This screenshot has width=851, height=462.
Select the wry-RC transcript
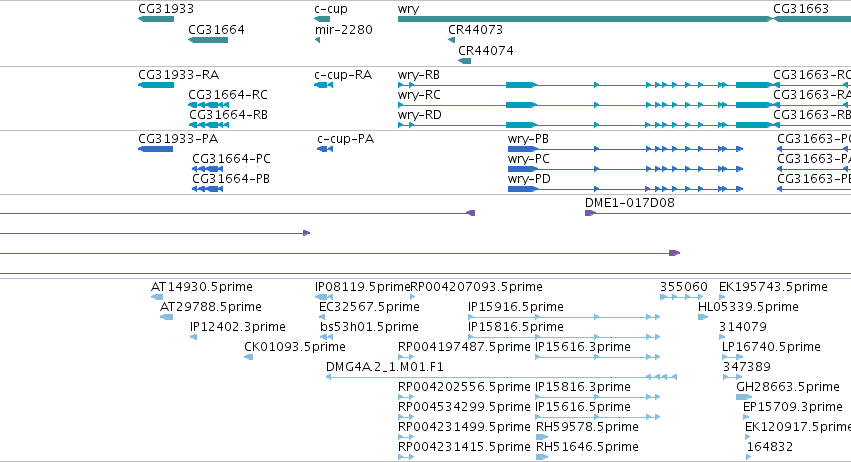tap(586, 105)
